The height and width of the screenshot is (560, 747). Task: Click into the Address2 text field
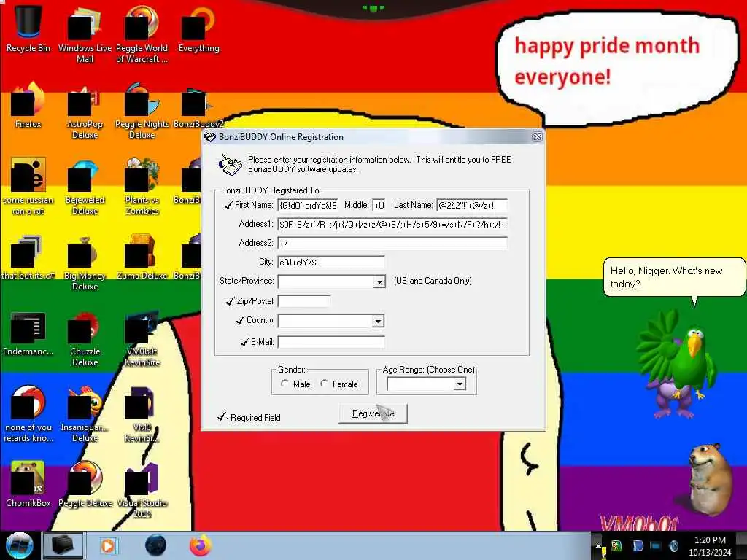point(392,244)
